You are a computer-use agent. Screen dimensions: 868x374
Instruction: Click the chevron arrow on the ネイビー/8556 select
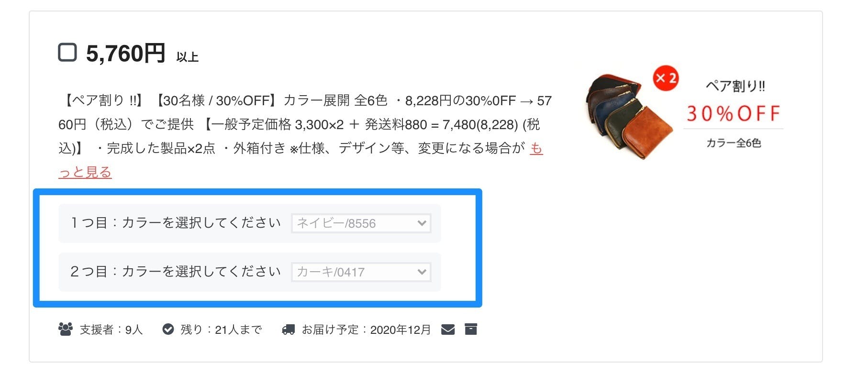click(422, 223)
